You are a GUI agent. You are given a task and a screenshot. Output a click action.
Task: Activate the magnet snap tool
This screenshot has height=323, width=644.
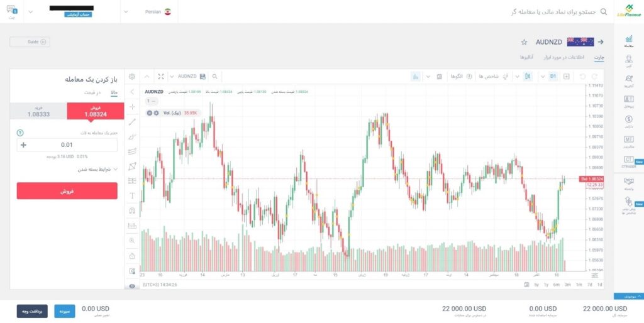[132, 211]
